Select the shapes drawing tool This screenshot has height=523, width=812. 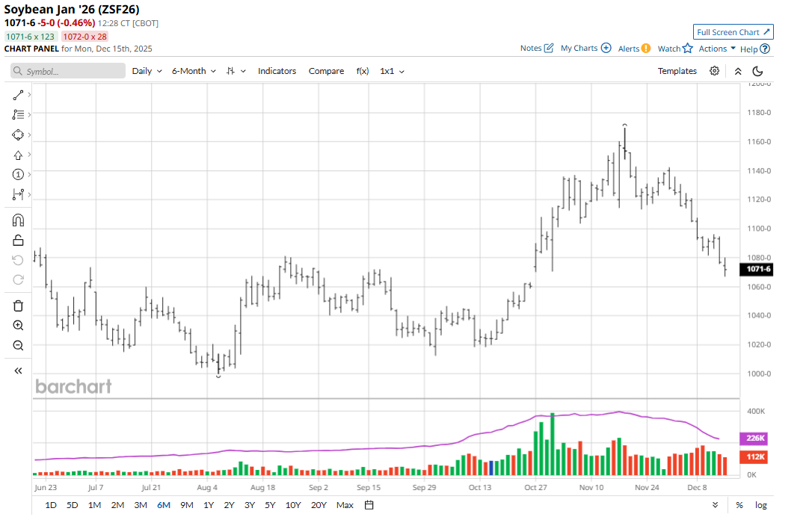tap(18, 134)
